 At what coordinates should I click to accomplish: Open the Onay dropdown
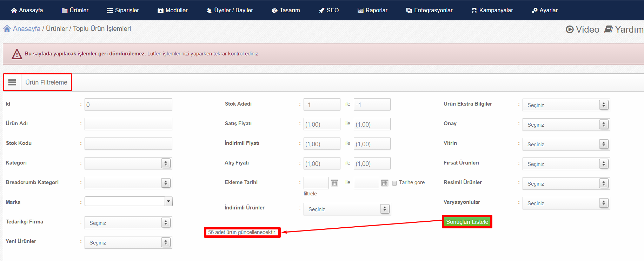point(566,125)
